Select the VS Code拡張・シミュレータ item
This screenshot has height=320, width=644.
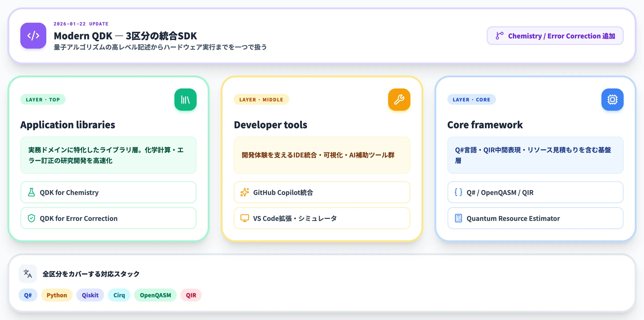(x=322, y=218)
